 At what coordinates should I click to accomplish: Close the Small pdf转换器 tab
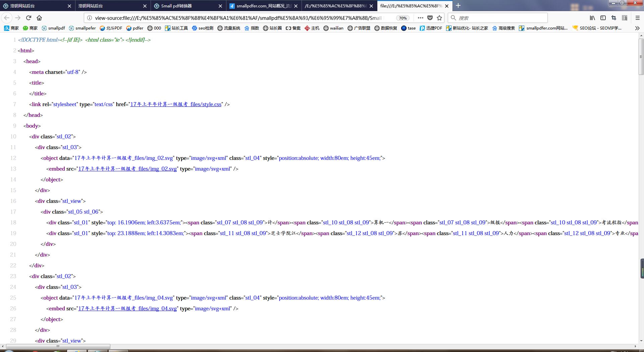click(220, 6)
